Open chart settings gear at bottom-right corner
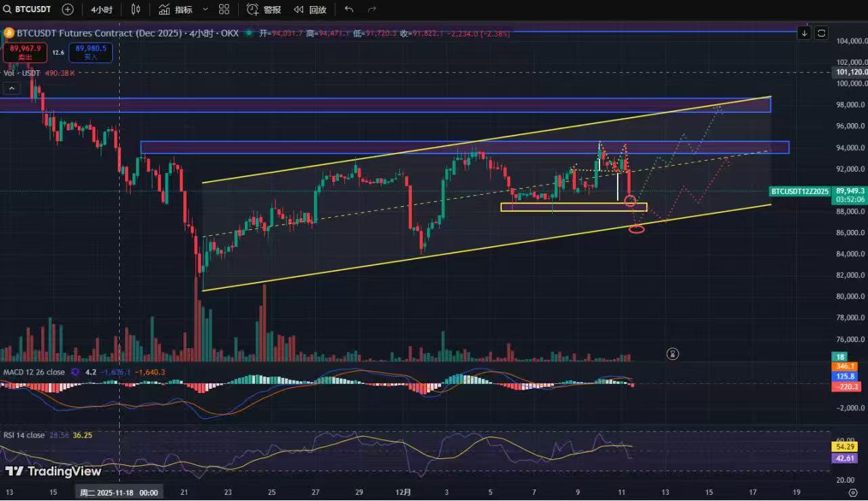Viewport: 868px width, 501px height. (852, 494)
